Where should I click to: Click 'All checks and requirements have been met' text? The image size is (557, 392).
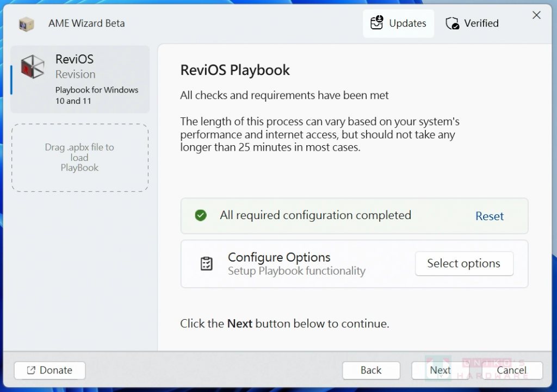[284, 95]
